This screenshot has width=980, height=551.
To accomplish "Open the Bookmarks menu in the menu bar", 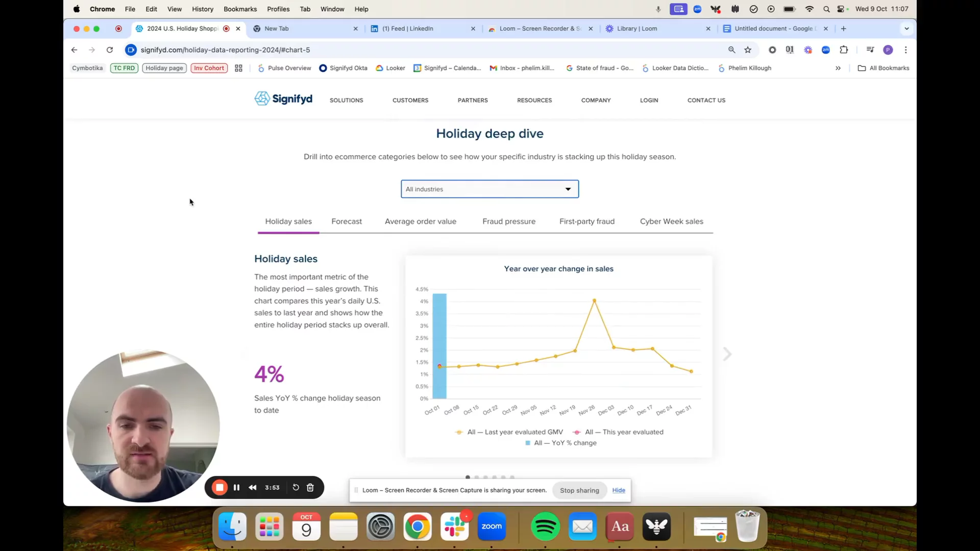I will [240, 9].
